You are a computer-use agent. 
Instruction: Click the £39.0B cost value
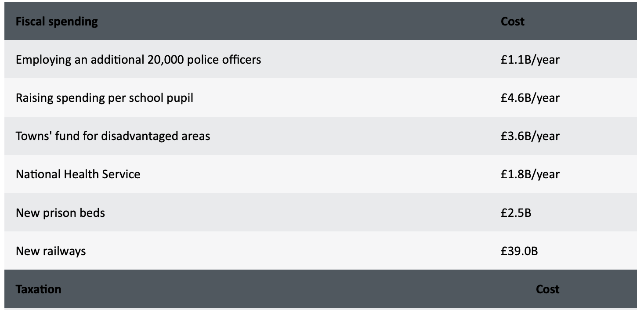pos(519,251)
